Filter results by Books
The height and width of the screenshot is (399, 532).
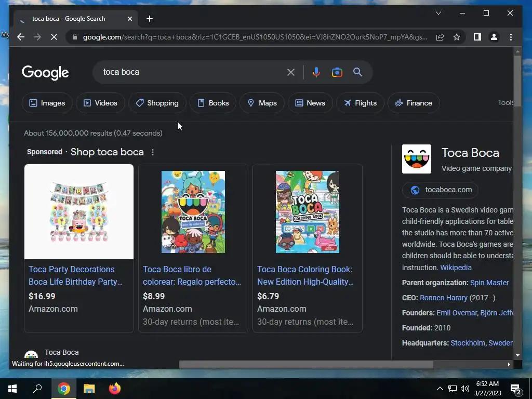(213, 103)
